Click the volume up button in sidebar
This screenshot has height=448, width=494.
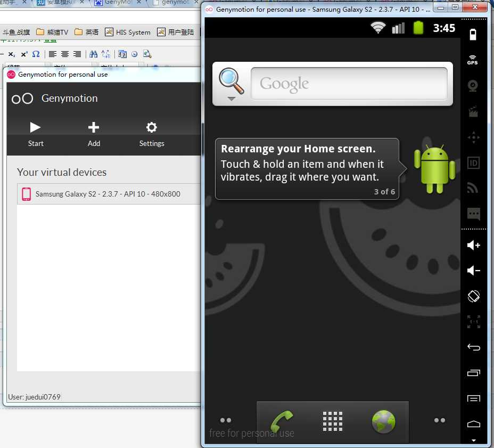(x=474, y=245)
